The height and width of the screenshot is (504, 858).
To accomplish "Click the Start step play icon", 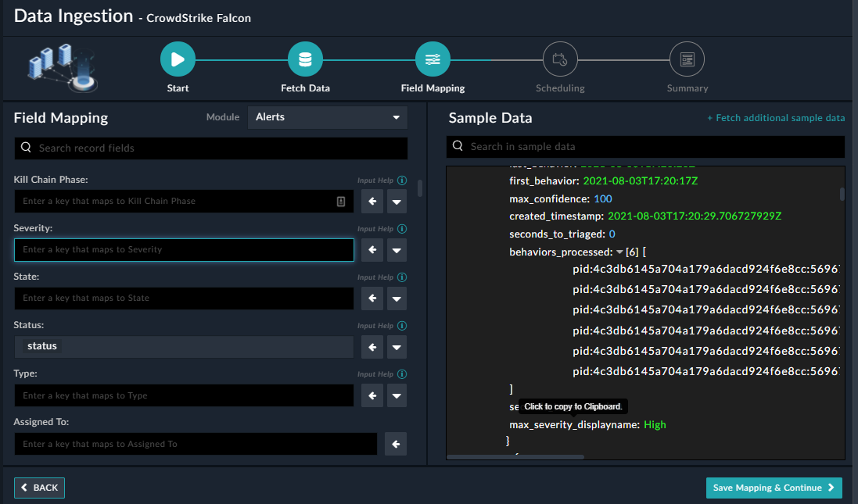I will click(x=178, y=59).
